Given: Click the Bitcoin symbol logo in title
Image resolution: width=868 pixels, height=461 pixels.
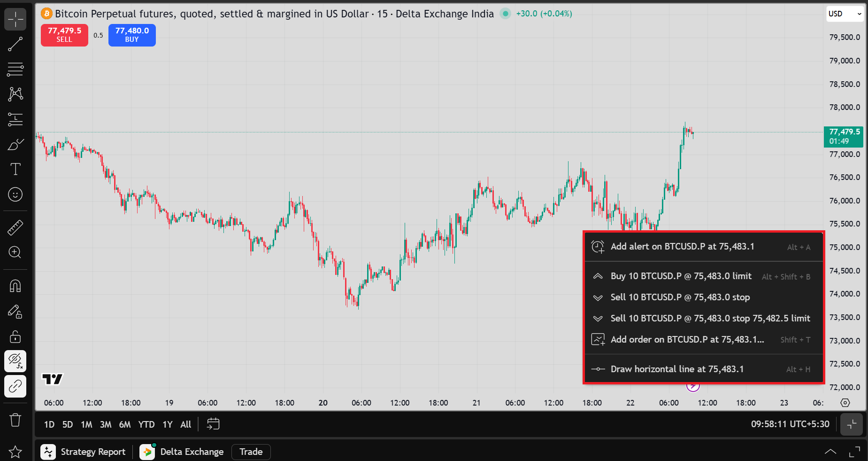Looking at the screenshot, I should pos(46,14).
